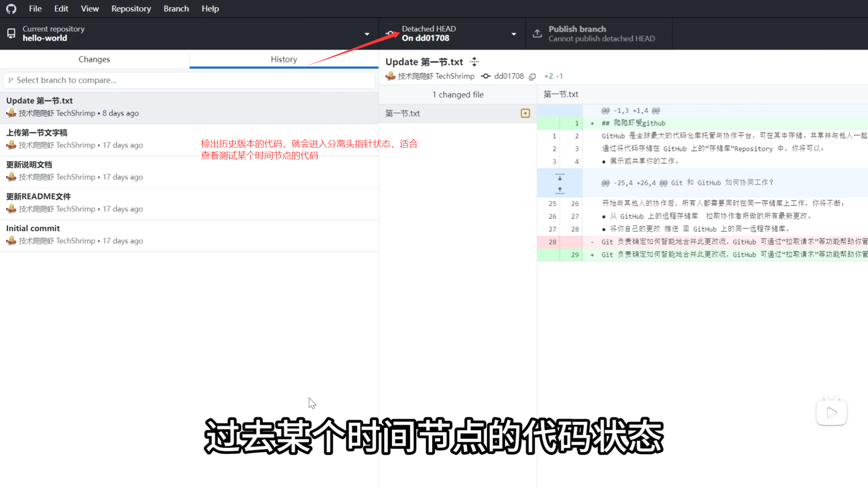Click the GitHub logo icon
868x488 pixels.
pyautogui.click(x=11, y=9)
